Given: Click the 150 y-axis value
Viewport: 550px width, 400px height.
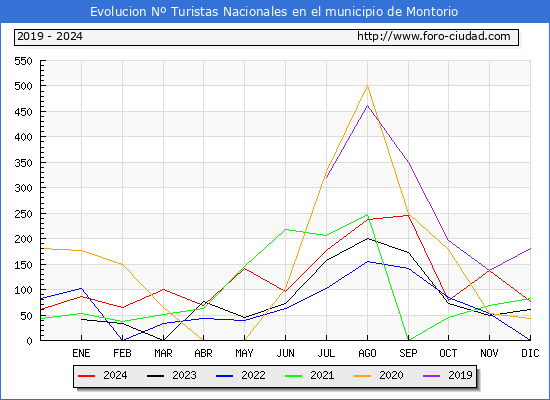Looking at the screenshot, I should pos(24,265).
